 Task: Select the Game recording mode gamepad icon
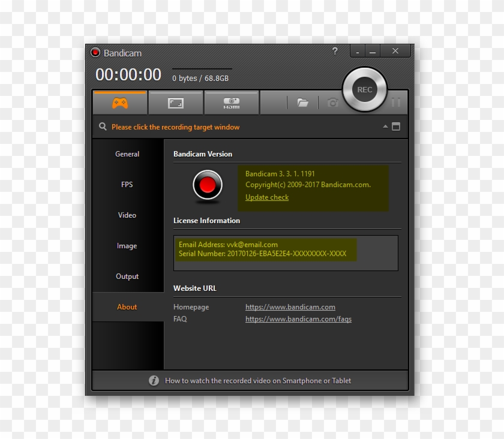coord(119,103)
